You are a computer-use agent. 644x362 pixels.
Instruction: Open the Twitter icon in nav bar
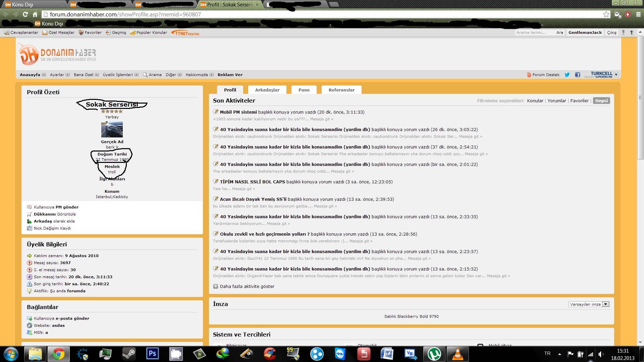(x=567, y=75)
